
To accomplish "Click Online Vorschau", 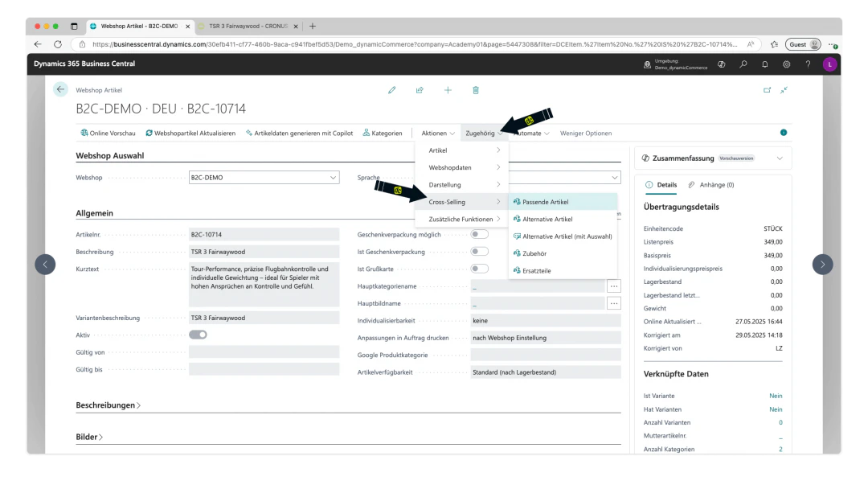I will [x=108, y=133].
